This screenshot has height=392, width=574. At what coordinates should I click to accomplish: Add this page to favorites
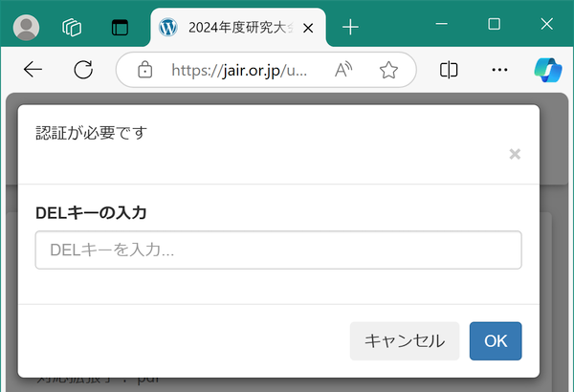pos(388,70)
